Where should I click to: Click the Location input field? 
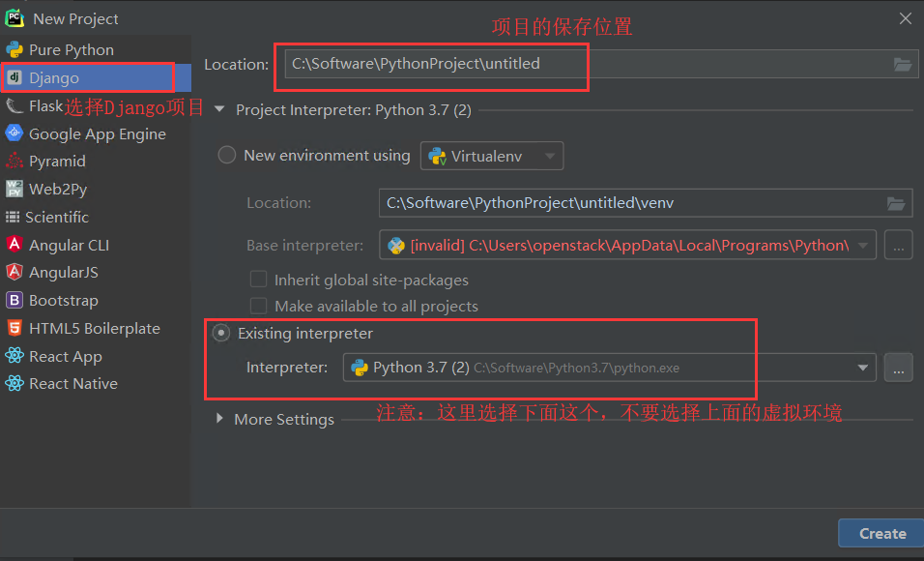coord(431,64)
